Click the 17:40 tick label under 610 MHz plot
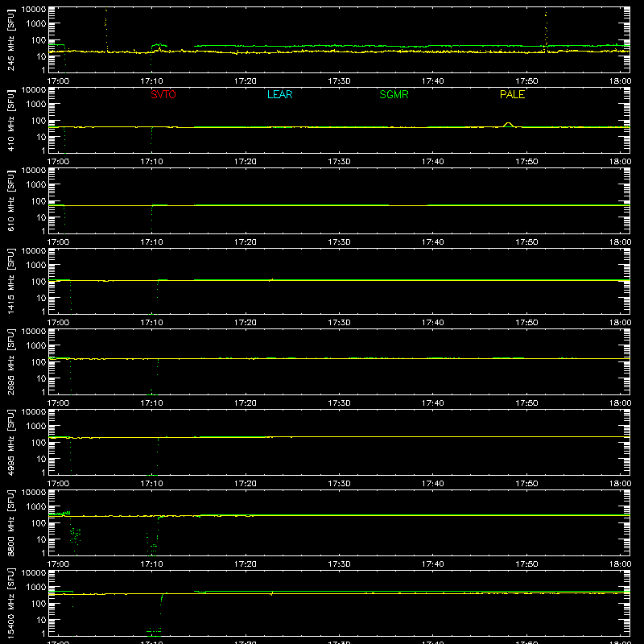 pos(433,242)
